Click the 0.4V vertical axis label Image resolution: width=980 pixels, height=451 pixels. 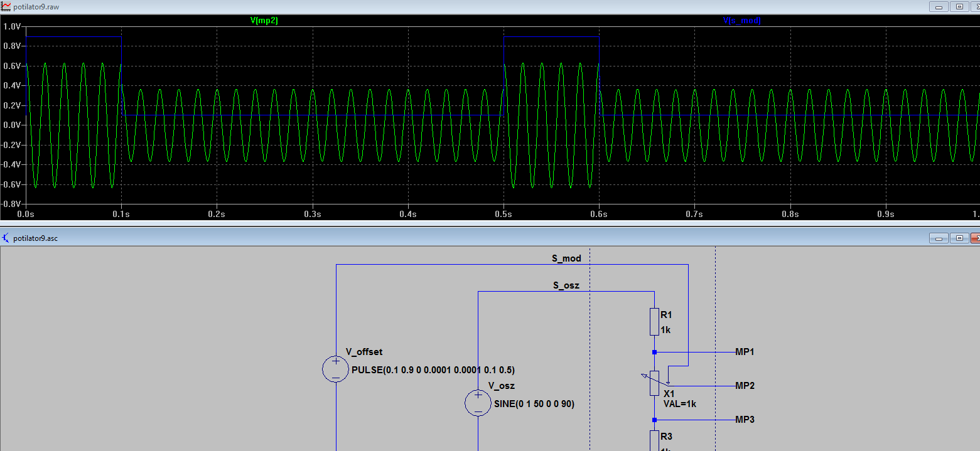point(13,86)
